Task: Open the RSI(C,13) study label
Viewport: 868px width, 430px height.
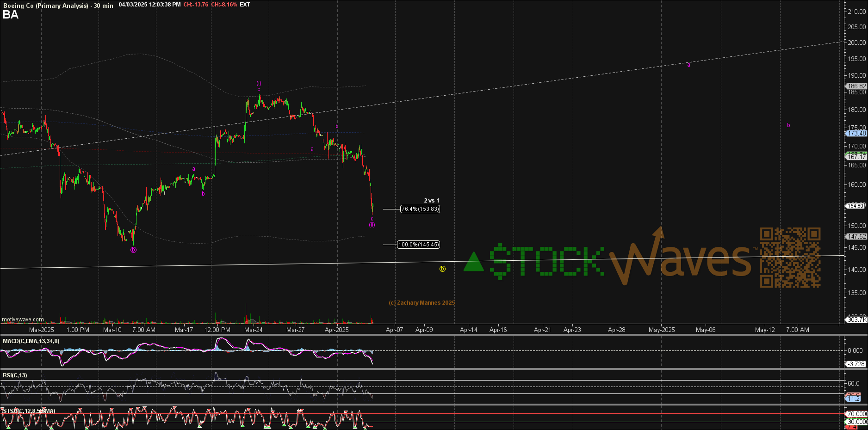Action: (15, 375)
